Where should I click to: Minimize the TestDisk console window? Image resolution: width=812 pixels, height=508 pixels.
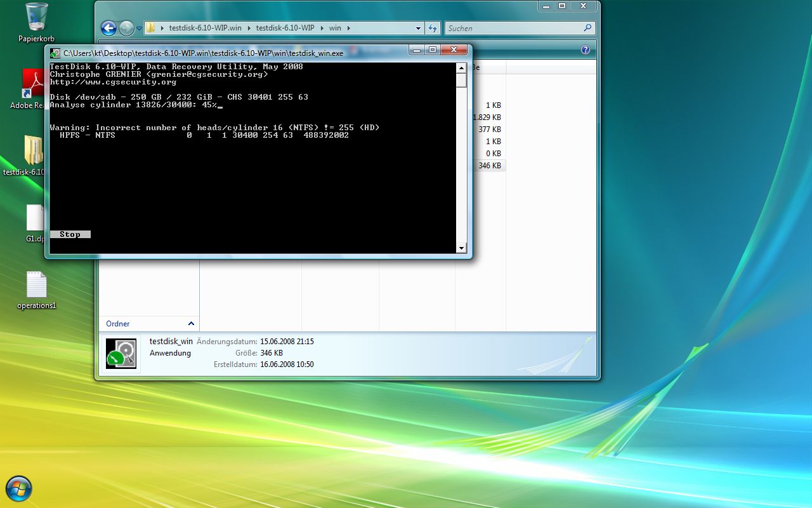click(417, 50)
